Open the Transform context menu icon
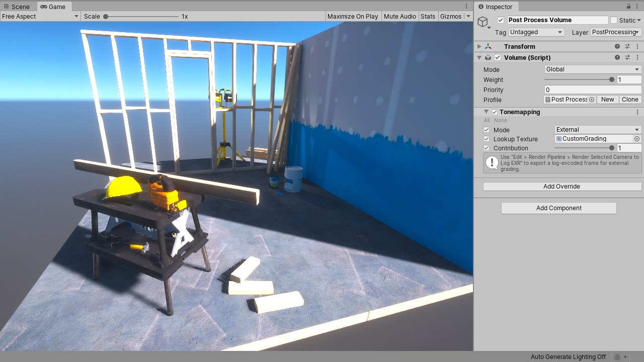 637,46
